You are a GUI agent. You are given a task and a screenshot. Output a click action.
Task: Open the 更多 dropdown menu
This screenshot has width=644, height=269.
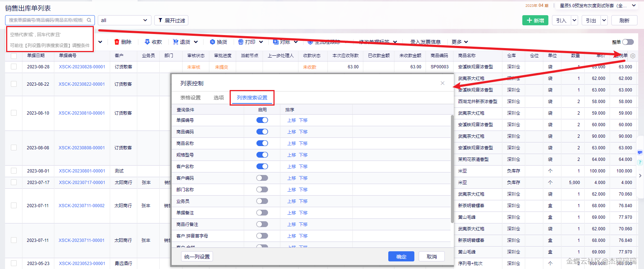(460, 42)
